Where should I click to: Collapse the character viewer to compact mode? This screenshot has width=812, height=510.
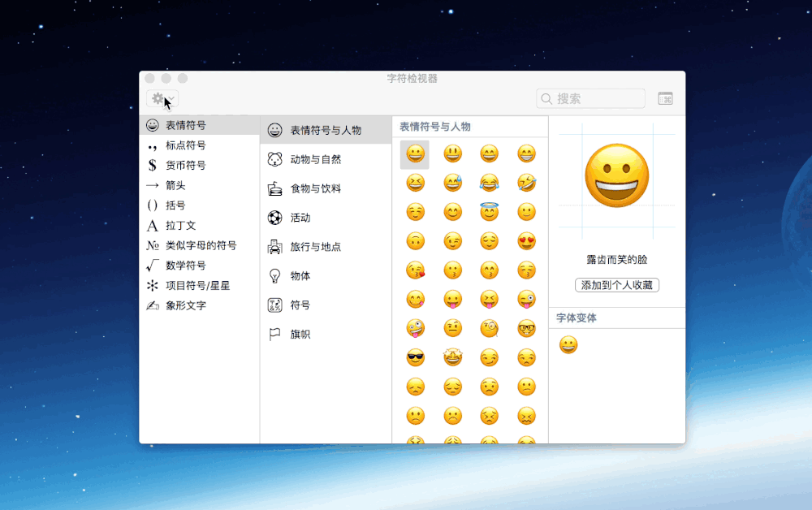(666, 98)
